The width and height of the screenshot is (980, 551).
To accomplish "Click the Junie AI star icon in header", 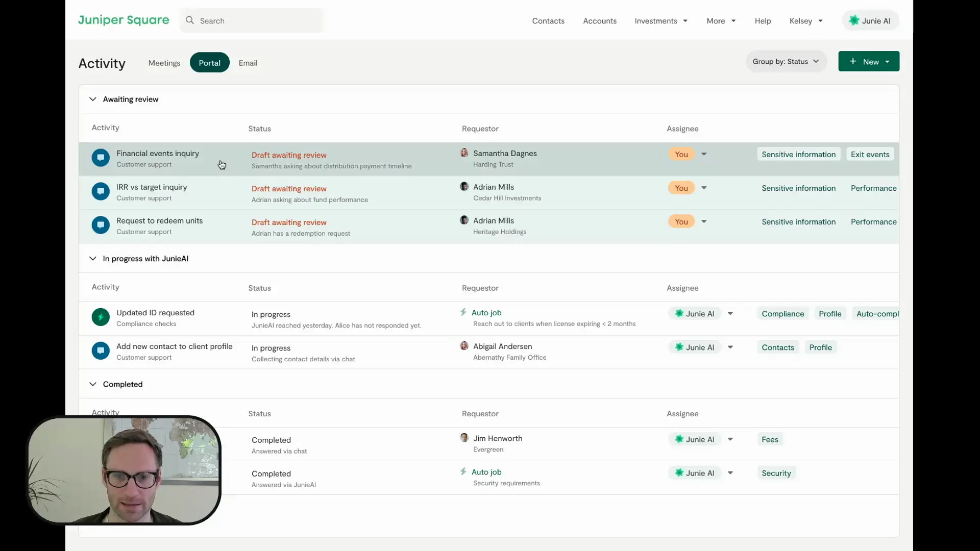I will pos(853,20).
